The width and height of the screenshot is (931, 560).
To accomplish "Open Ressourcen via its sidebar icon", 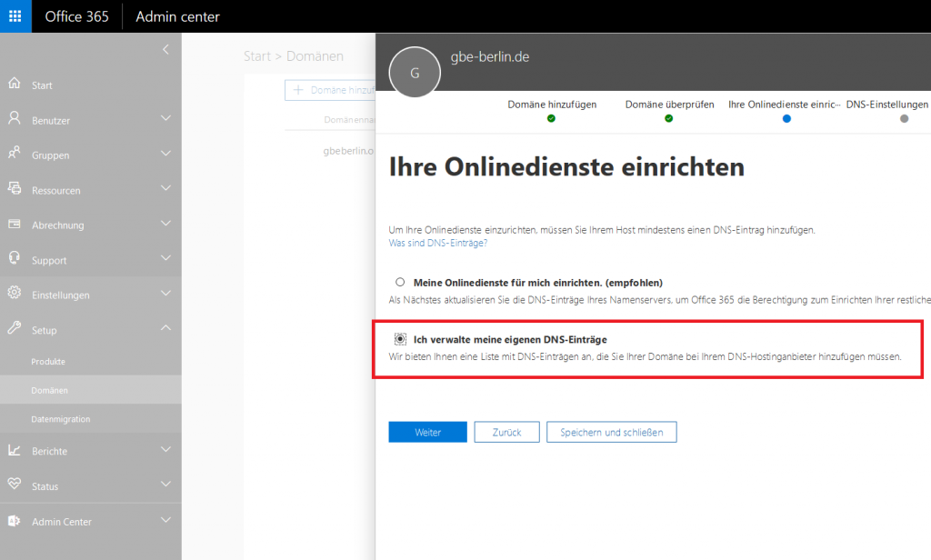I will pos(16,189).
